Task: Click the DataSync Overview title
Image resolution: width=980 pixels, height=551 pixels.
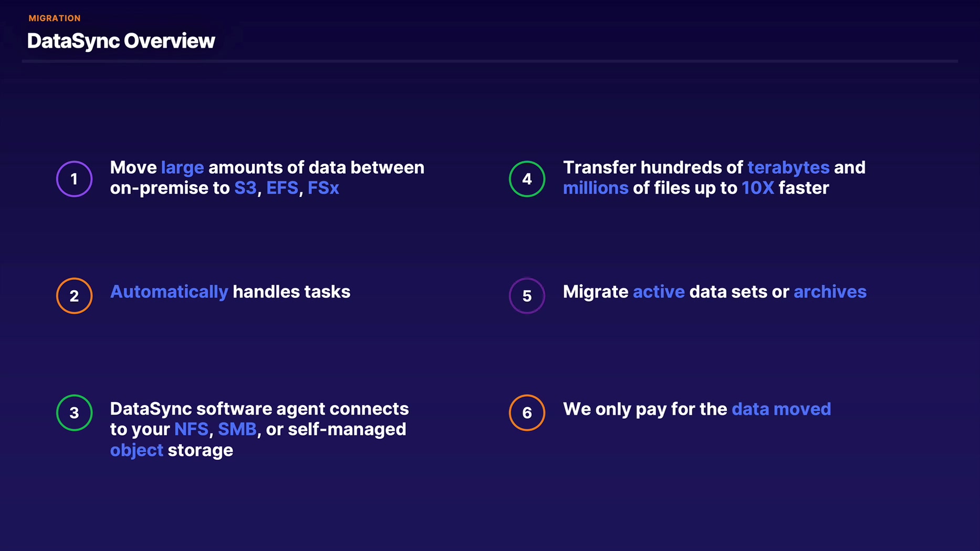Action: (x=121, y=41)
